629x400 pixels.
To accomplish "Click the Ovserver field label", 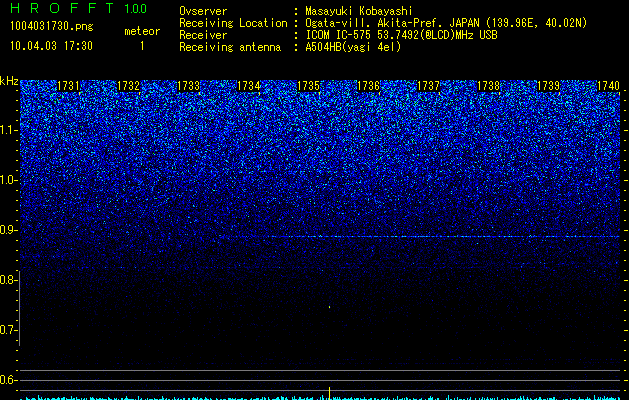I will tap(203, 11).
